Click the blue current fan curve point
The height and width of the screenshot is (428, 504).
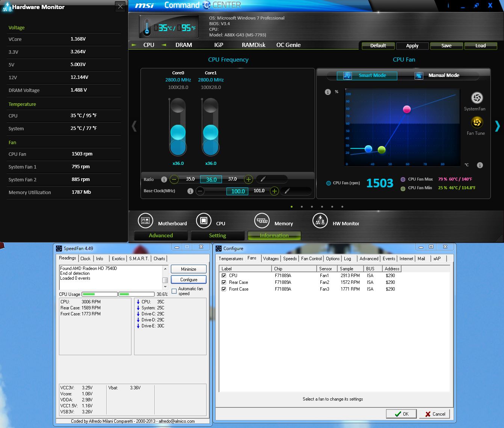click(x=368, y=149)
